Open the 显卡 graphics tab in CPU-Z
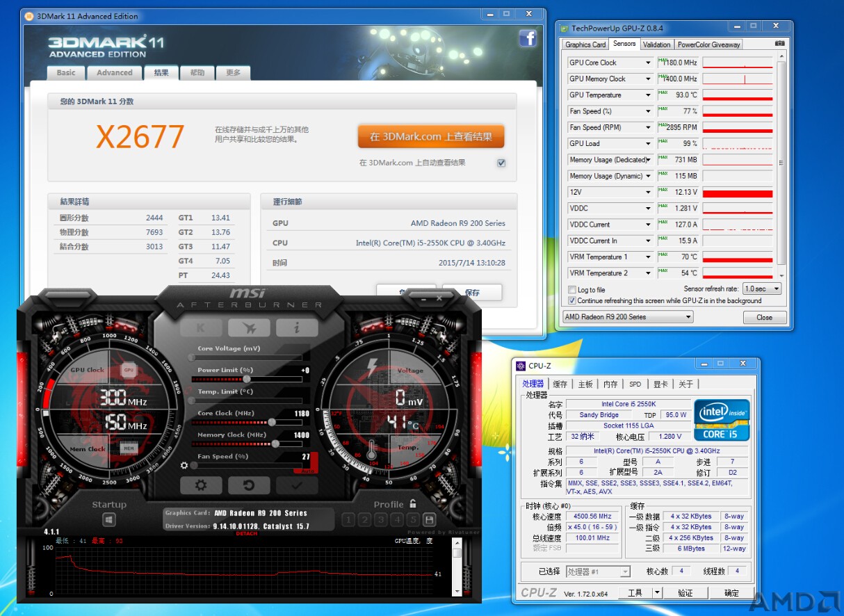 pyautogui.click(x=660, y=384)
